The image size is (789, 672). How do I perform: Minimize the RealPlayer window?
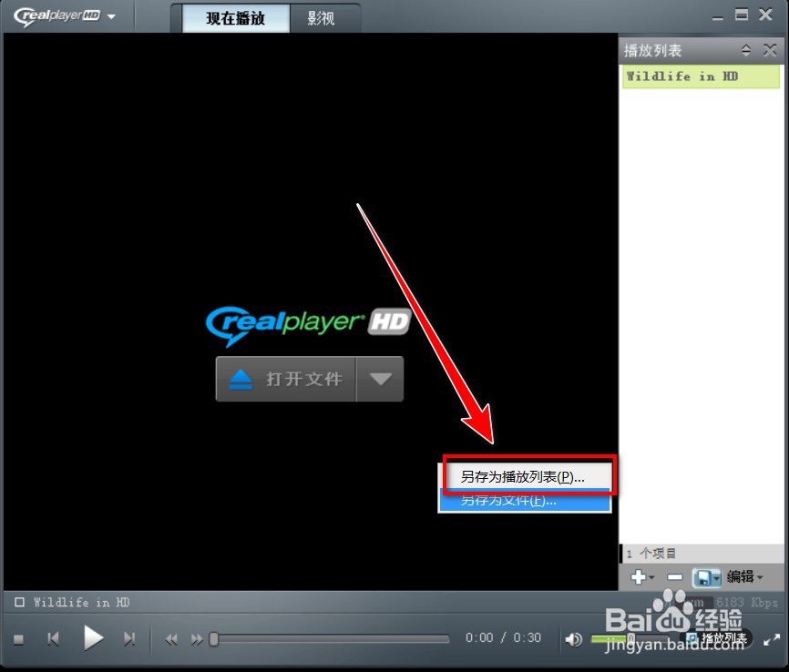pyautogui.click(x=718, y=16)
